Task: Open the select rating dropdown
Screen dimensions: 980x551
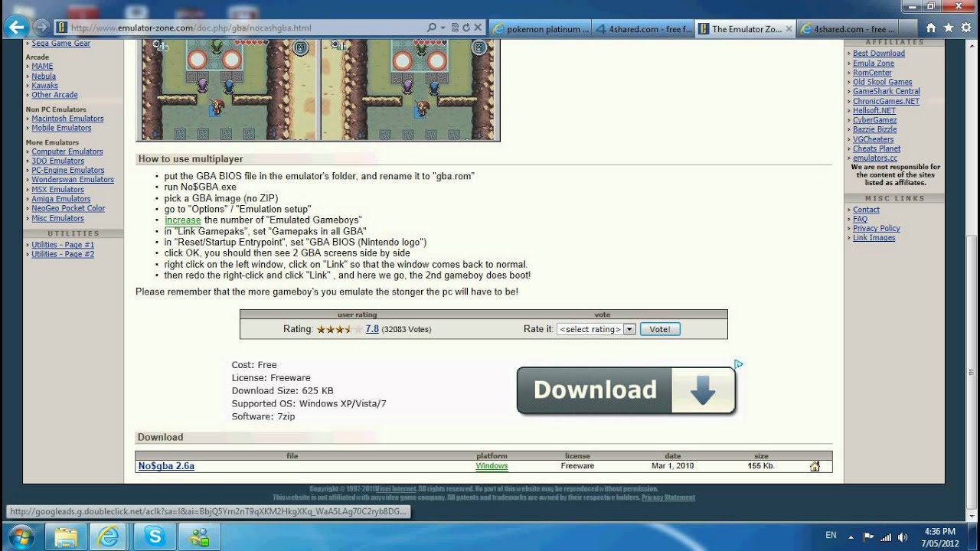Action: pyautogui.click(x=596, y=329)
